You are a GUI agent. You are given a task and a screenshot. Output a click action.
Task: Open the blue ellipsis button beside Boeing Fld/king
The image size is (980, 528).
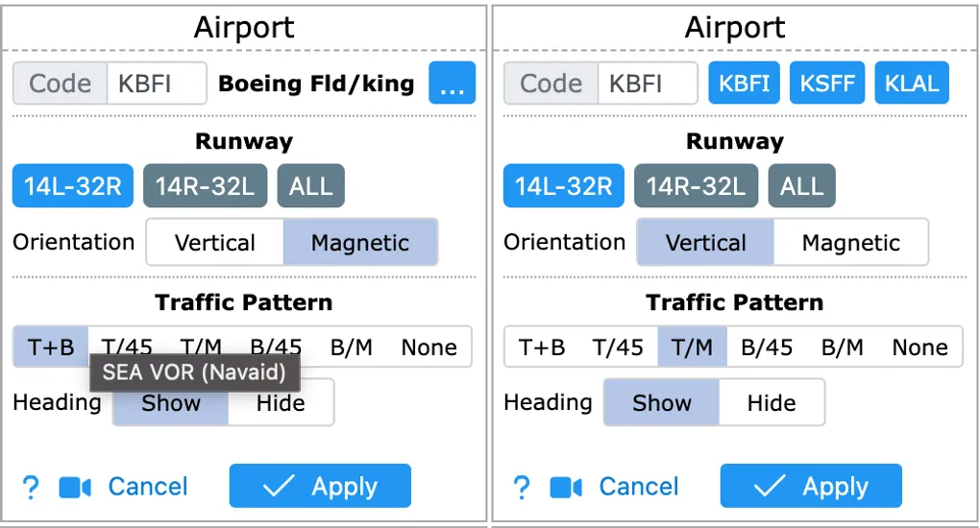click(452, 84)
